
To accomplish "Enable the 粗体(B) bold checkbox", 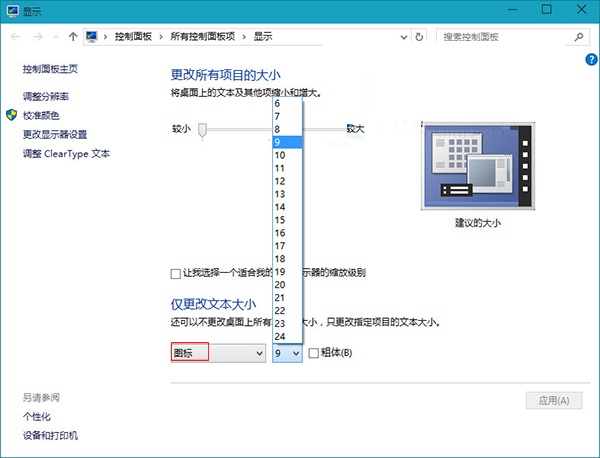I will click(314, 353).
